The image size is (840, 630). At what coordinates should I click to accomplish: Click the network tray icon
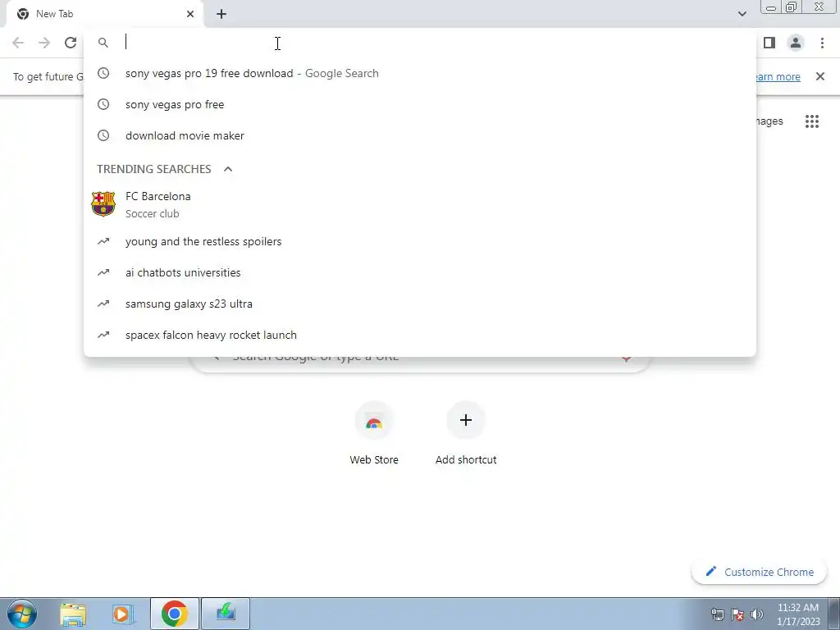point(717,614)
